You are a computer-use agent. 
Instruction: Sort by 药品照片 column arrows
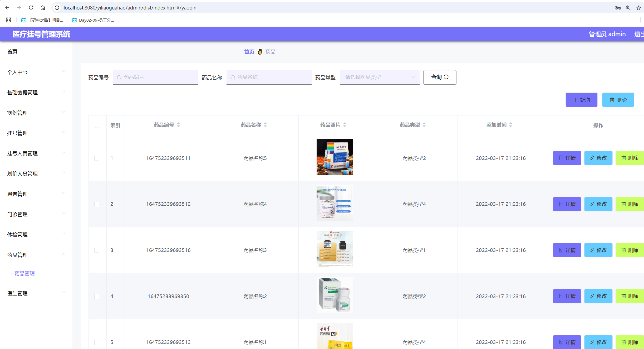pyautogui.click(x=345, y=125)
